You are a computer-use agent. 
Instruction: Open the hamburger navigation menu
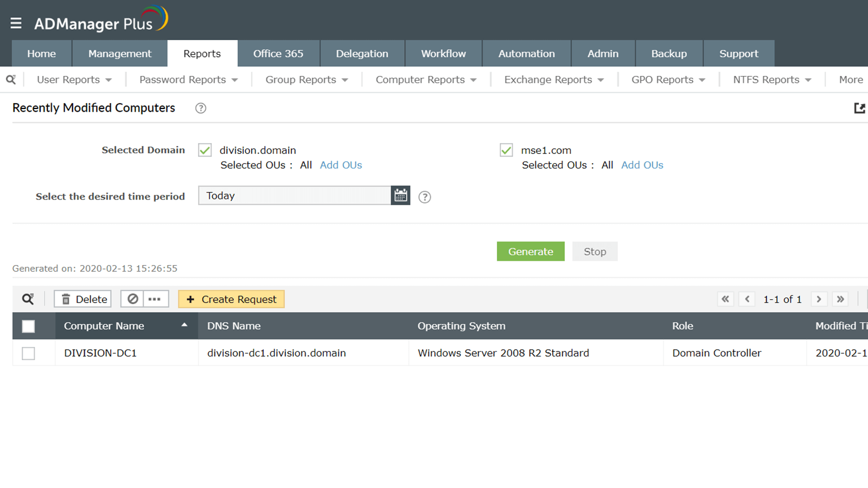16,23
